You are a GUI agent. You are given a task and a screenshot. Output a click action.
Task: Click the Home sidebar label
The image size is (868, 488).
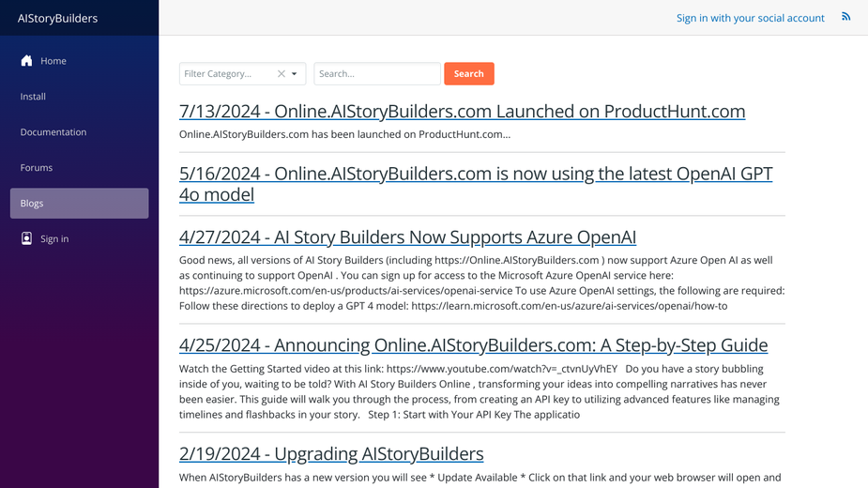tap(53, 61)
